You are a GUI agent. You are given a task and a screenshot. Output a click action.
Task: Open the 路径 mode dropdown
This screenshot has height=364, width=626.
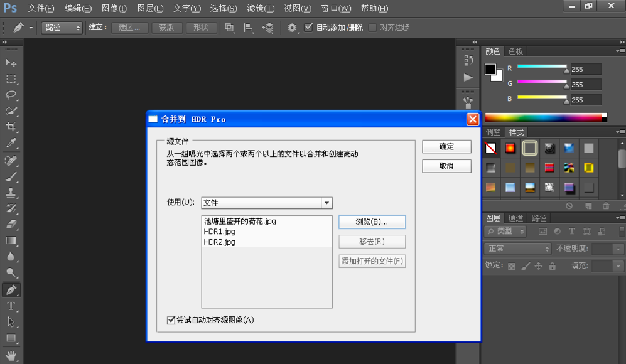coord(62,28)
